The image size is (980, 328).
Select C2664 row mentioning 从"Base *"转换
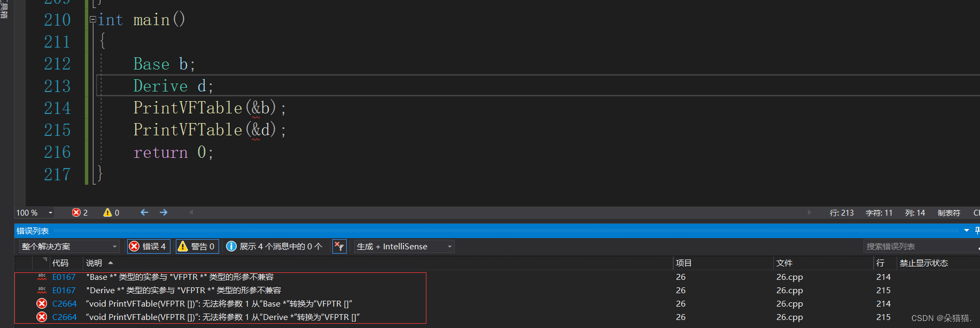pos(220,303)
